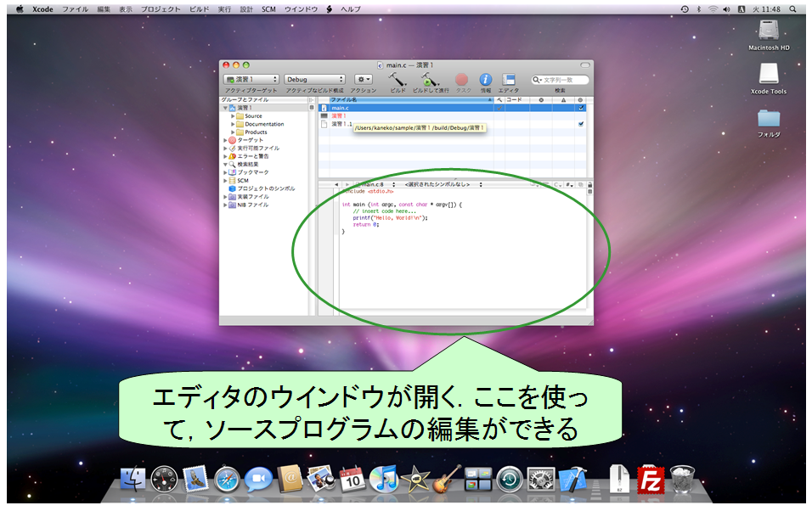This screenshot has height=511, width=812.
Task: Go back with editor history arrow
Action: click(x=336, y=185)
